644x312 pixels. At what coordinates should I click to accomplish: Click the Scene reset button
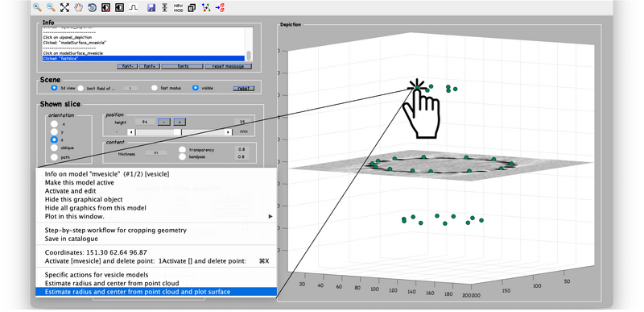coord(244,89)
